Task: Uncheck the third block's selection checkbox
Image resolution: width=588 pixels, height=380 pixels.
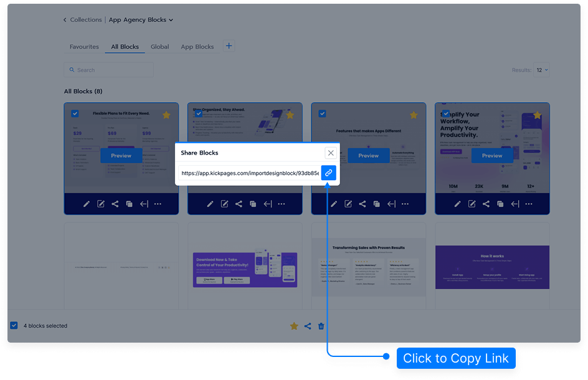Action: coord(322,113)
